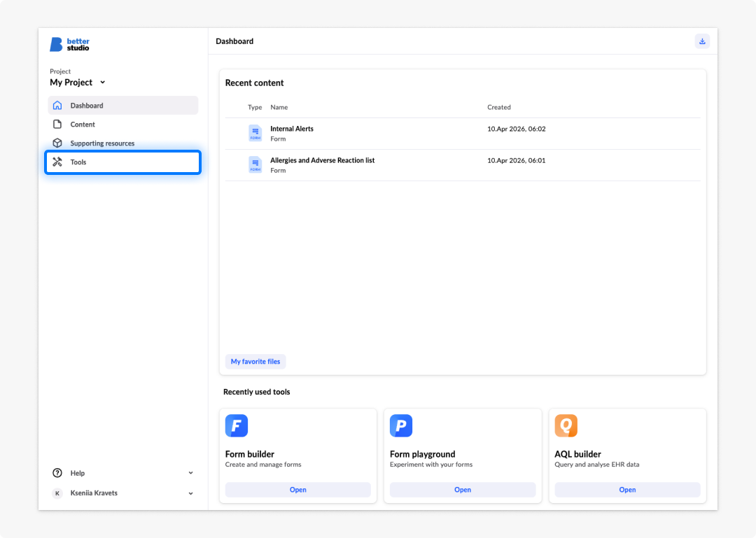
Task: Click the Supporting resources cube icon
Action: click(x=57, y=143)
